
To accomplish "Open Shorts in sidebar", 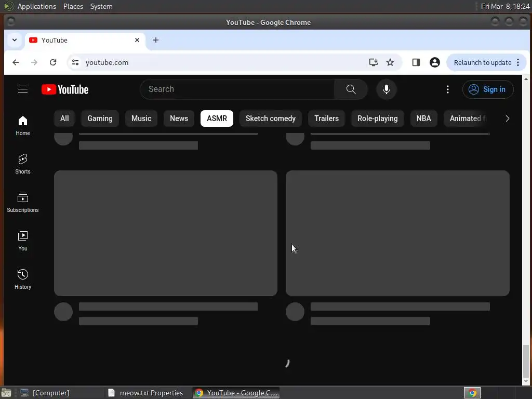I will [23, 164].
